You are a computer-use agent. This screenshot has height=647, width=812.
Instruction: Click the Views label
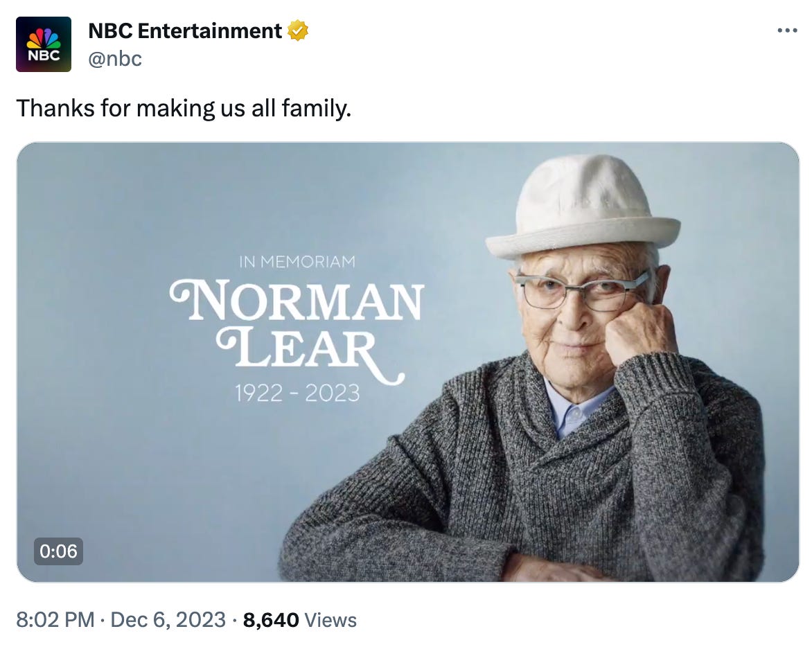pos(330,619)
